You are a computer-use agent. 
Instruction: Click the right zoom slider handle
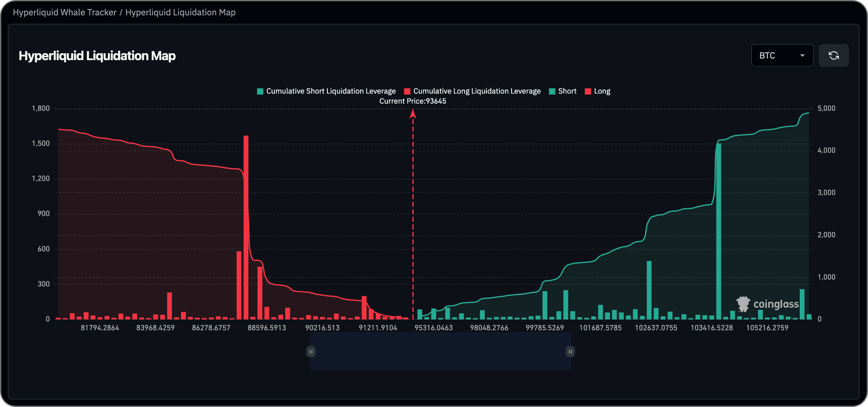point(570,352)
